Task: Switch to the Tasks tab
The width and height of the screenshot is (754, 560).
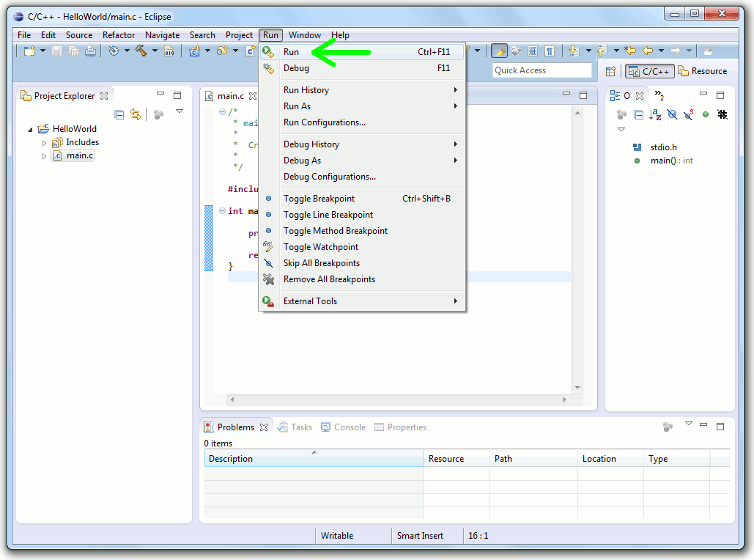Action: coord(295,427)
